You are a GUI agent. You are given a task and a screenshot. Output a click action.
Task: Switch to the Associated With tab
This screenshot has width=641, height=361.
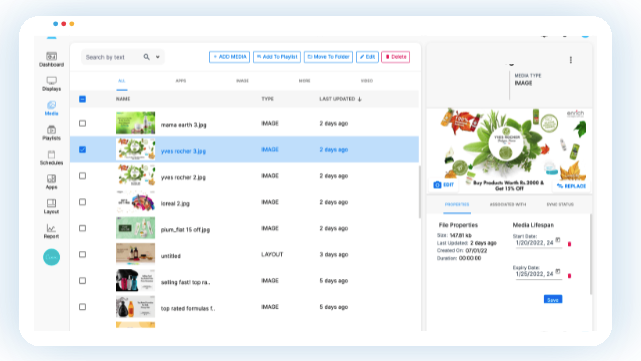coord(508,204)
